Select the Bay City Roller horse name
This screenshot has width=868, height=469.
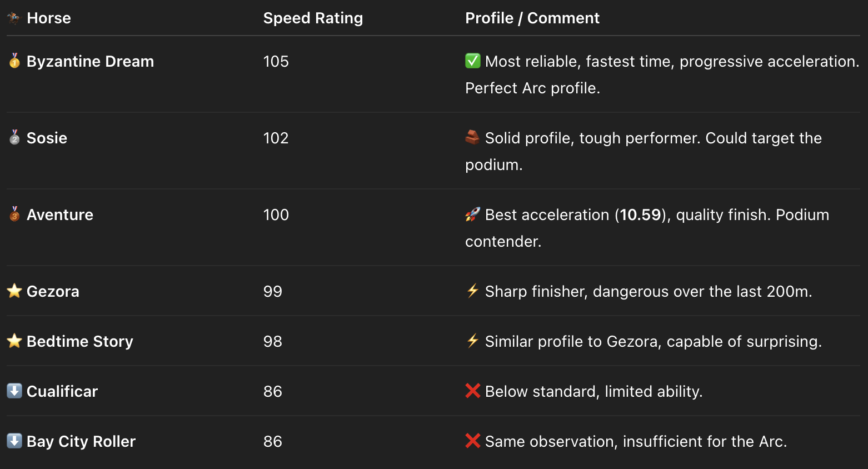click(x=81, y=441)
